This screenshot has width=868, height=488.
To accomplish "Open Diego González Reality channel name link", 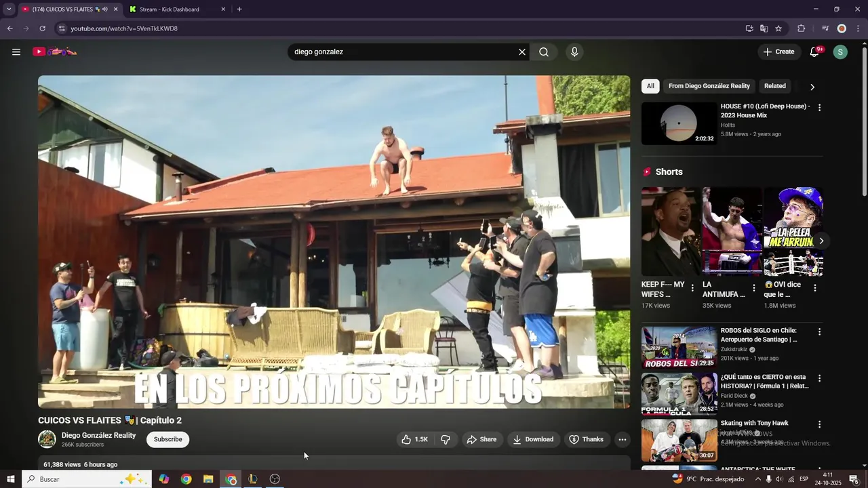I will (98, 435).
